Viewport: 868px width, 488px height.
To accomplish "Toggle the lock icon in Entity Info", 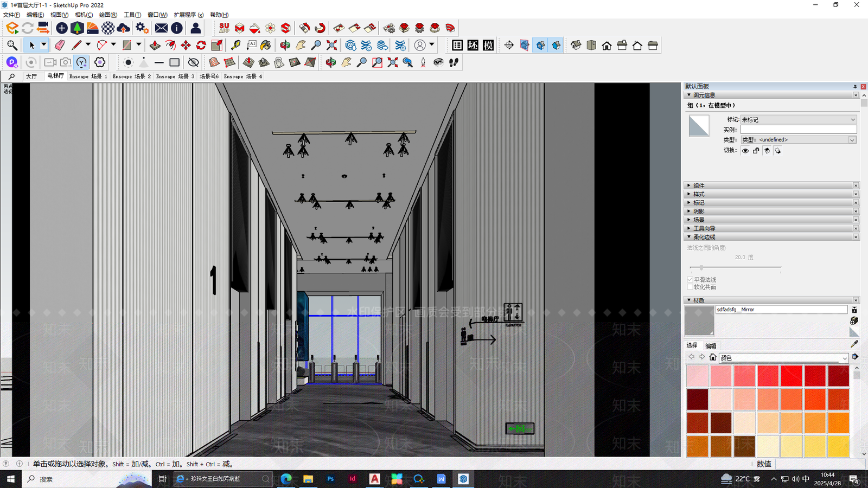I will [x=756, y=151].
